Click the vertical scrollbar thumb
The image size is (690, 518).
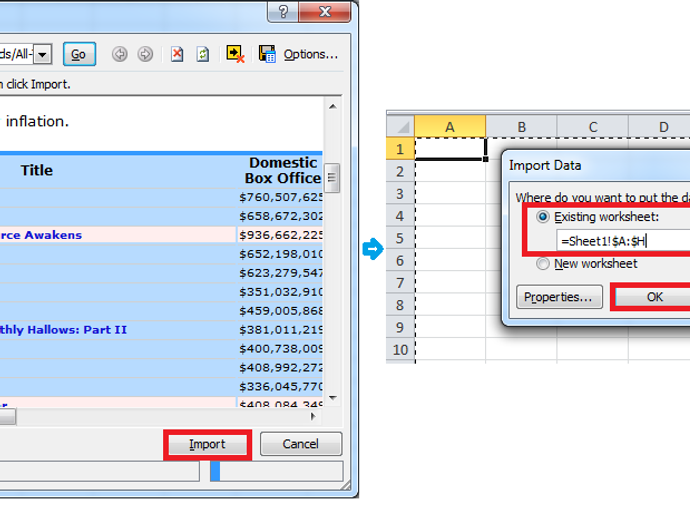coord(332,177)
